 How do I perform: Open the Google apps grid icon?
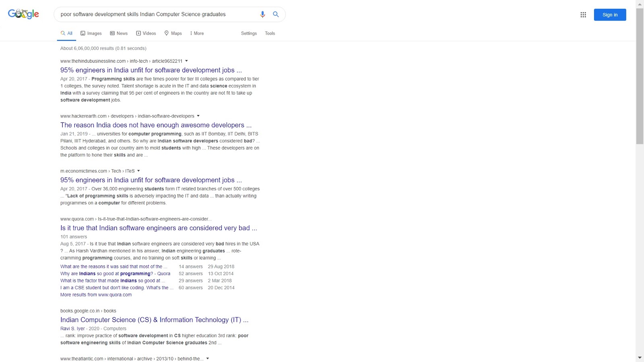pos(583,14)
